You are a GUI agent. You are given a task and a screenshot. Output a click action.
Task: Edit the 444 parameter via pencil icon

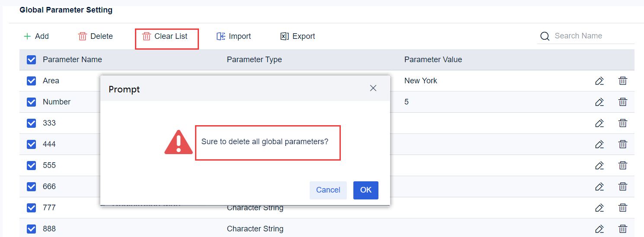click(x=599, y=144)
